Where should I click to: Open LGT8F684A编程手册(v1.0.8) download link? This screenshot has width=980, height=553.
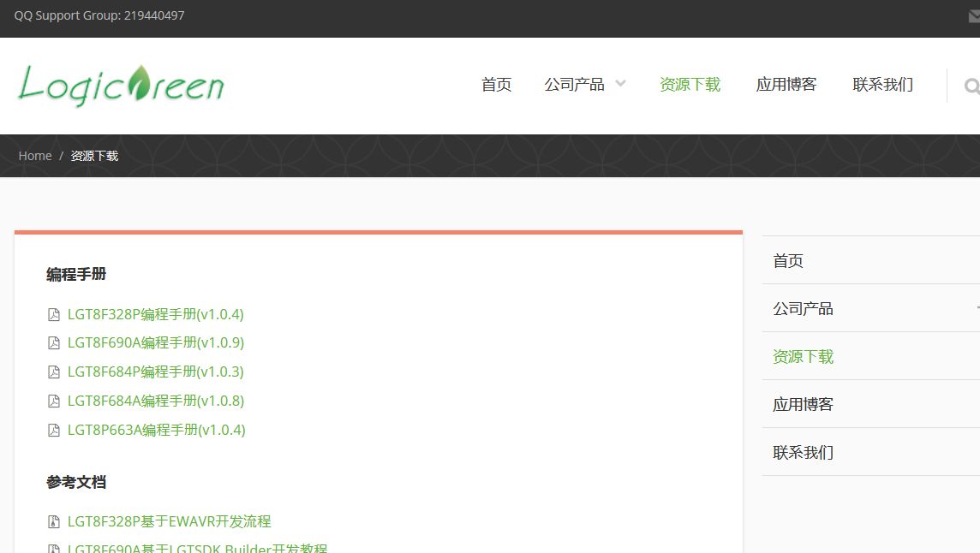156,401
